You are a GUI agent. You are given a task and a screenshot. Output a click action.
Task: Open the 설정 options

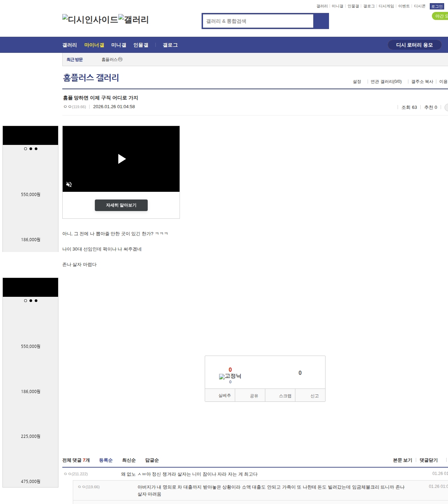[357, 82]
